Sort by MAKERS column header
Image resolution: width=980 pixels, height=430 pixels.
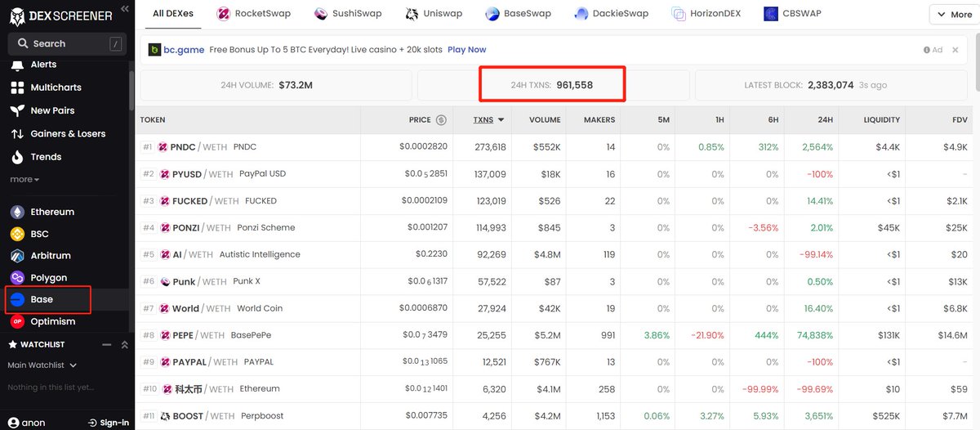pos(599,119)
